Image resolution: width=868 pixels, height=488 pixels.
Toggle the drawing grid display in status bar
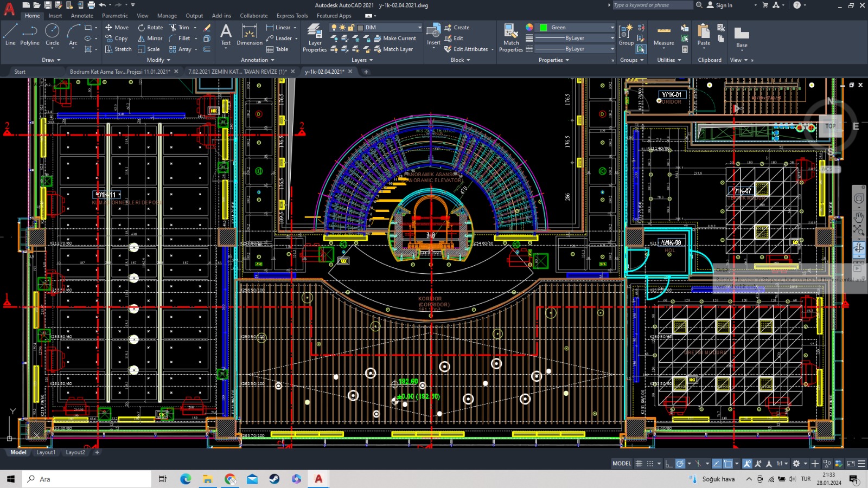(x=639, y=464)
